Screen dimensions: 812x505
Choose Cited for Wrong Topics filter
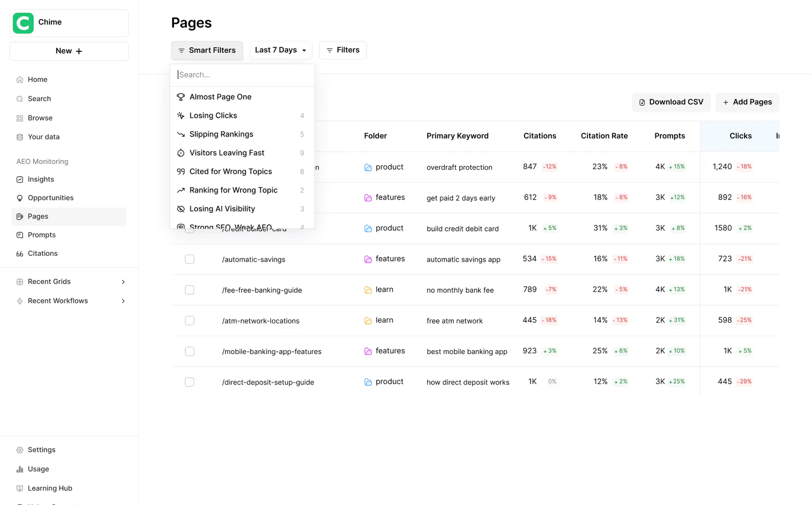click(x=231, y=172)
